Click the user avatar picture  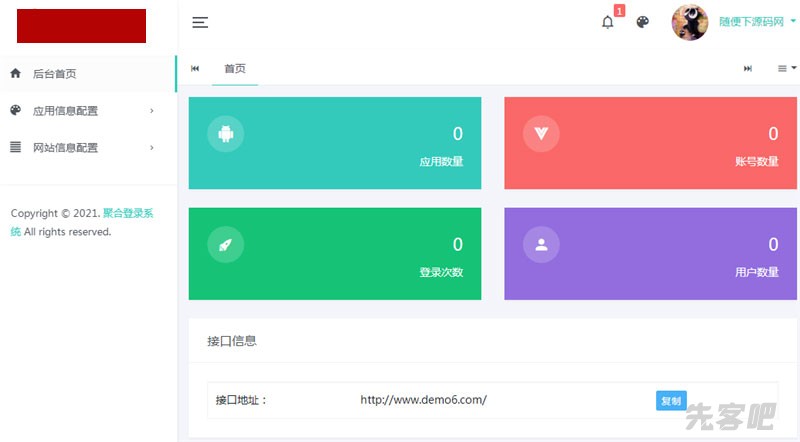point(690,22)
